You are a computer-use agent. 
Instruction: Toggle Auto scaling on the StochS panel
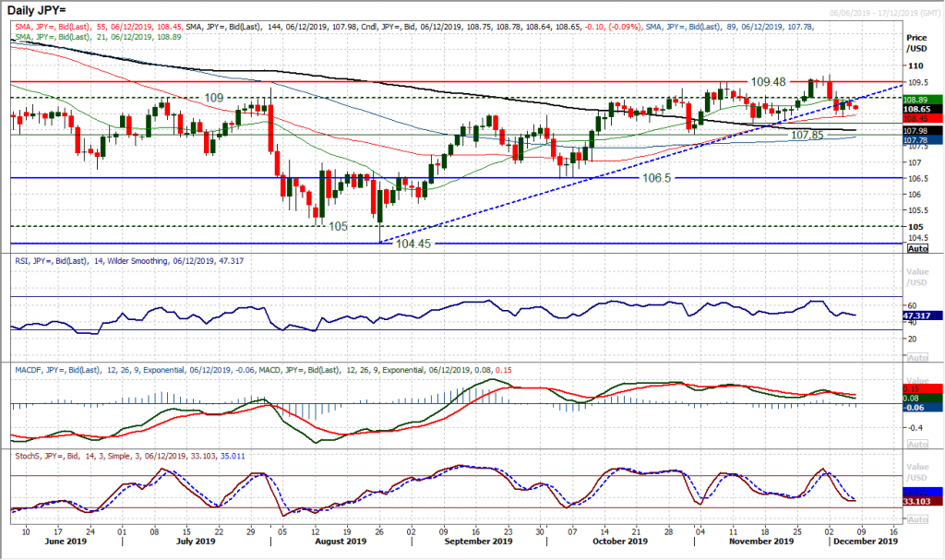click(918, 518)
